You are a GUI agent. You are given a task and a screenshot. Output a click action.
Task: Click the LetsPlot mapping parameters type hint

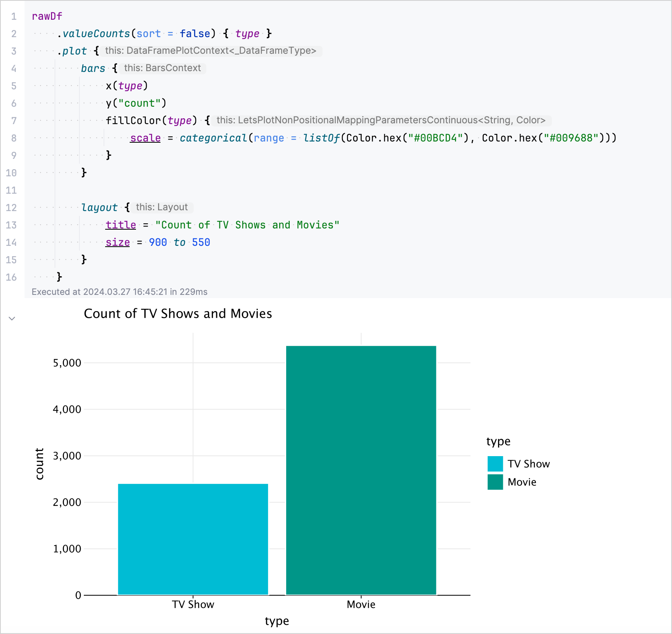(x=382, y=121)
